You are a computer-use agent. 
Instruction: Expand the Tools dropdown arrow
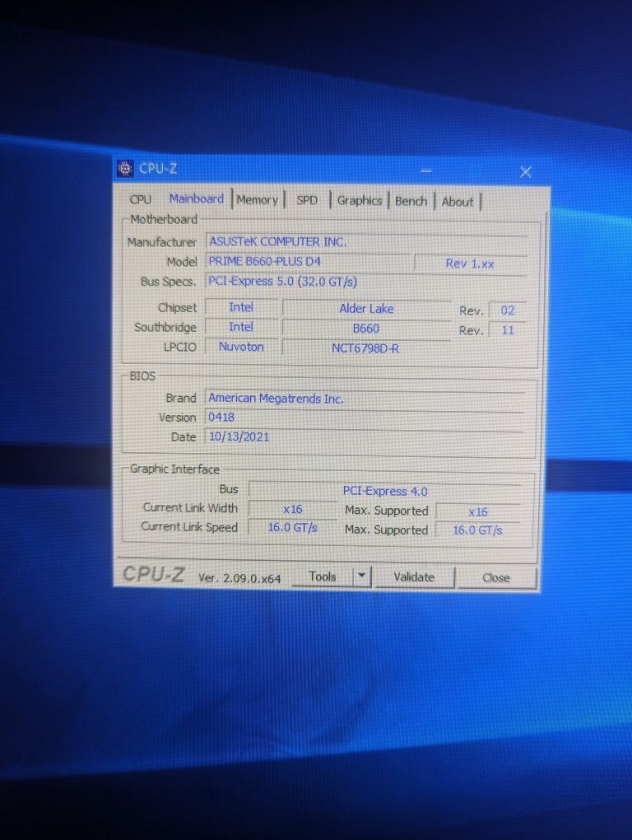(x=362, y=576)
